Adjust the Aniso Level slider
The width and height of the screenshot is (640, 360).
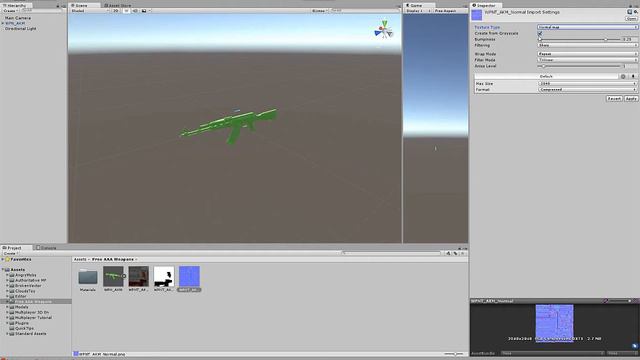580,66
